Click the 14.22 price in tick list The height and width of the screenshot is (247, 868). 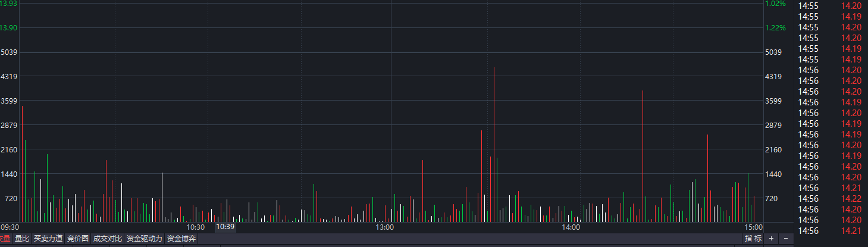pos(852,199)
